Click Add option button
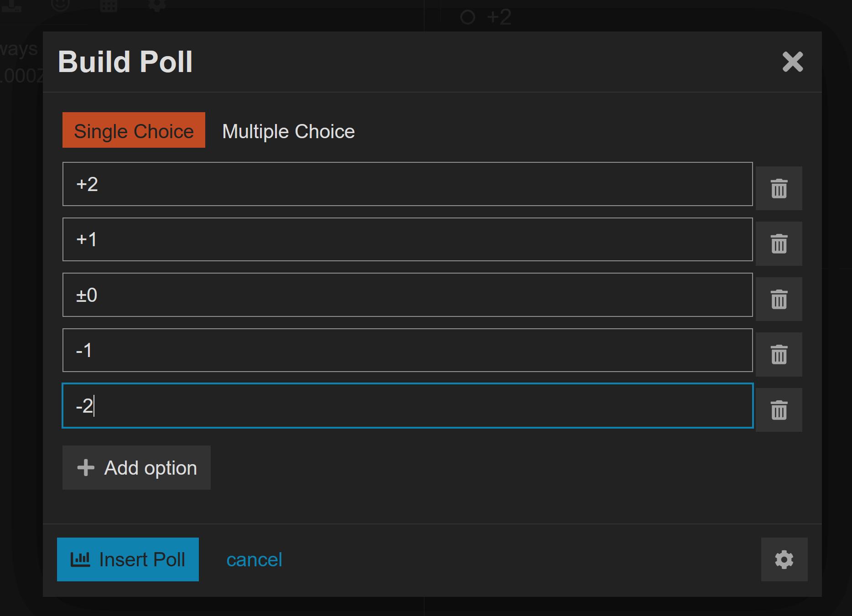Image resolution: width=852 pixels, height=616 pixels. [x=136, y=468]
